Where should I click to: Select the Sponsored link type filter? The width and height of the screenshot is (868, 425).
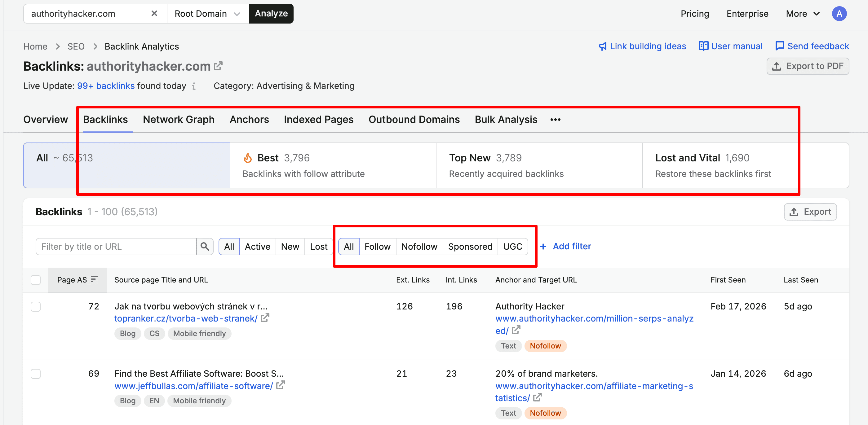pos(470,247)
